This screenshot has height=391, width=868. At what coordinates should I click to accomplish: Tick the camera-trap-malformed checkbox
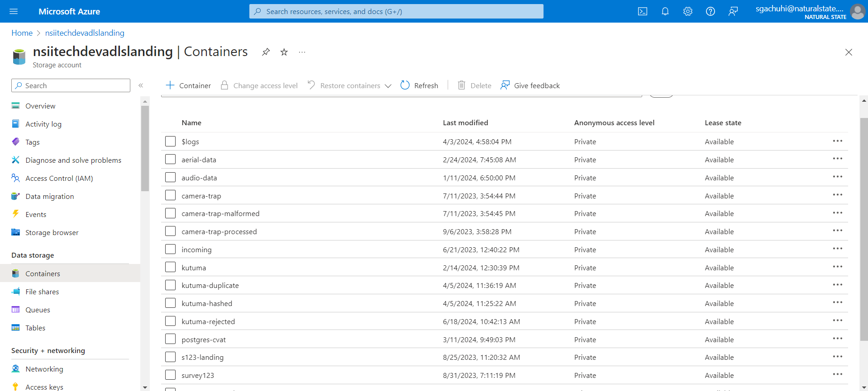tap(170, 213)
